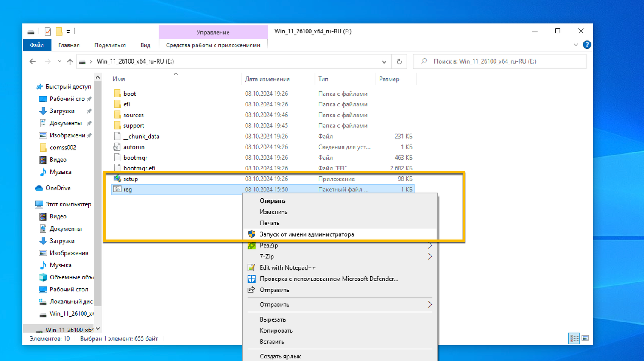Choose Вырезать in the context menu
Screen dimensions: 644x361
pos(273,319)
